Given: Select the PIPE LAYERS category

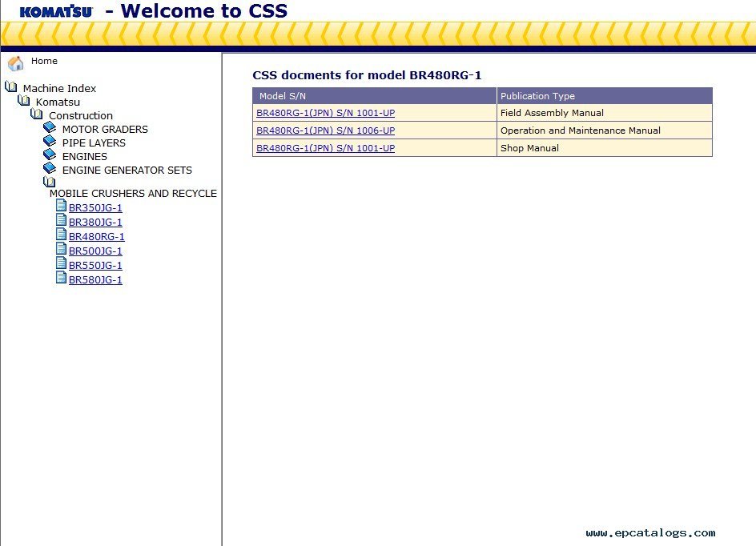Looking at the screenshot, I should tap(94, 143).
